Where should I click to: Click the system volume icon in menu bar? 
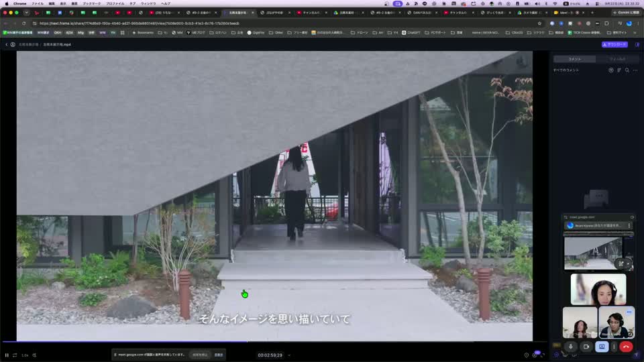pos(537,3)
